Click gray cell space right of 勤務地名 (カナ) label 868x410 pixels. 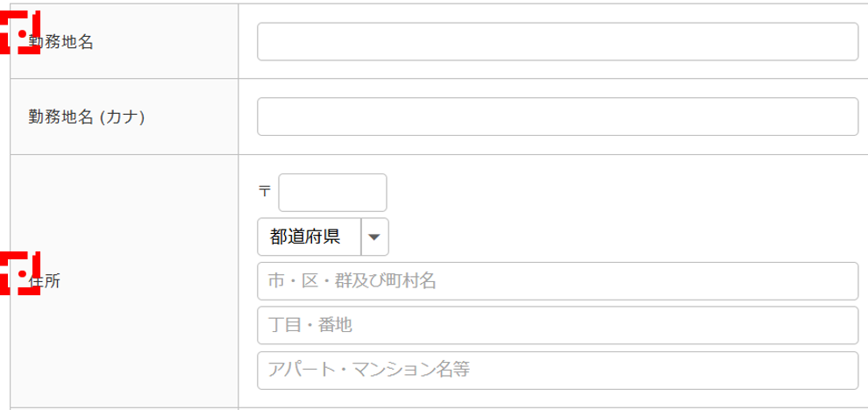pos(193,117)
